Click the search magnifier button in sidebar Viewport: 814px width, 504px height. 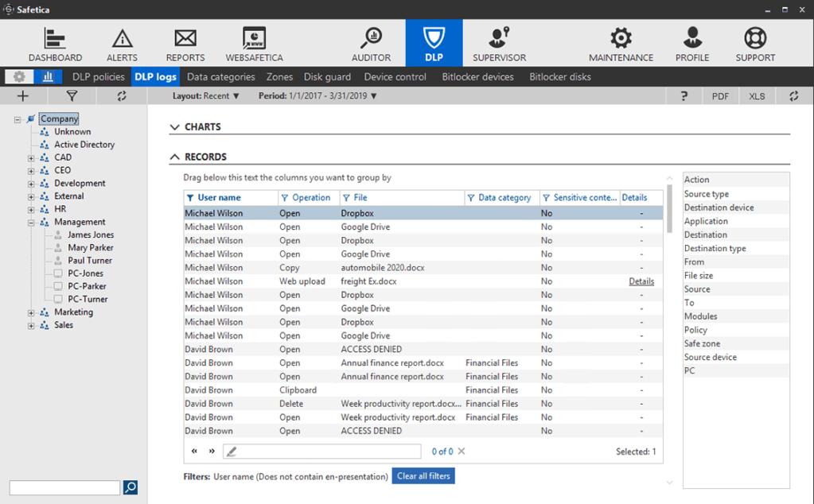click(x=130, y=487)
